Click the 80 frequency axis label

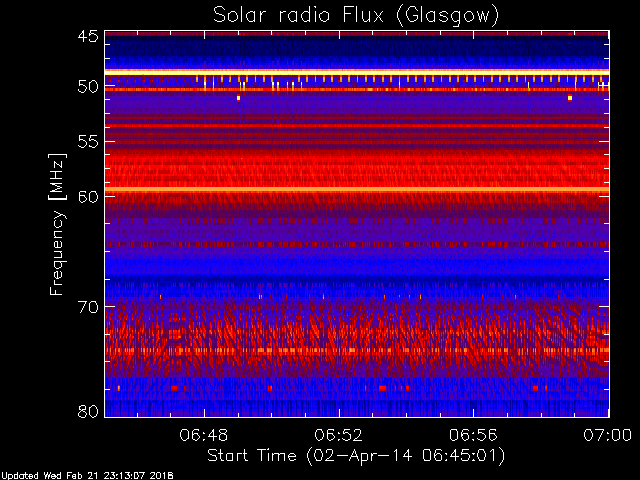tap(88, 411)
